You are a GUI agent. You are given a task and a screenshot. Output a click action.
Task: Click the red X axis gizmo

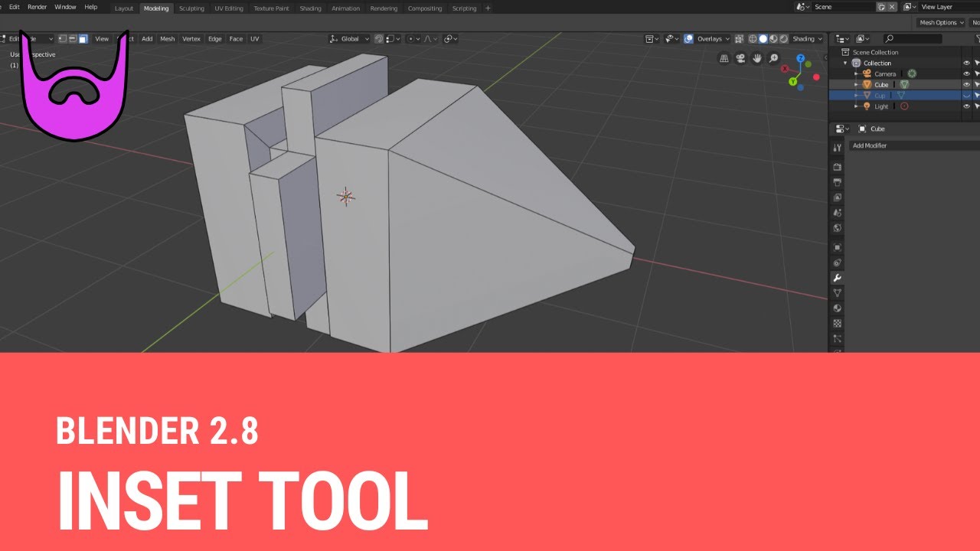coord(786,68)
